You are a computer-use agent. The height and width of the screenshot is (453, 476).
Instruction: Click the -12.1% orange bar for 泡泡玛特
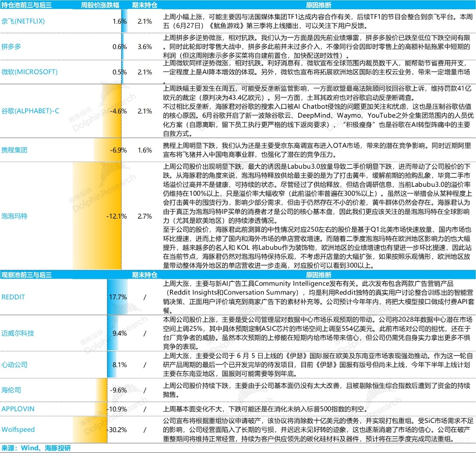[97, 216]
